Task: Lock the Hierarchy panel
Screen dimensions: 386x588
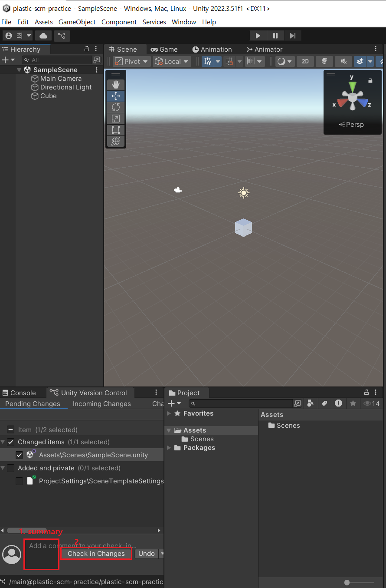Action: point(86,49)
